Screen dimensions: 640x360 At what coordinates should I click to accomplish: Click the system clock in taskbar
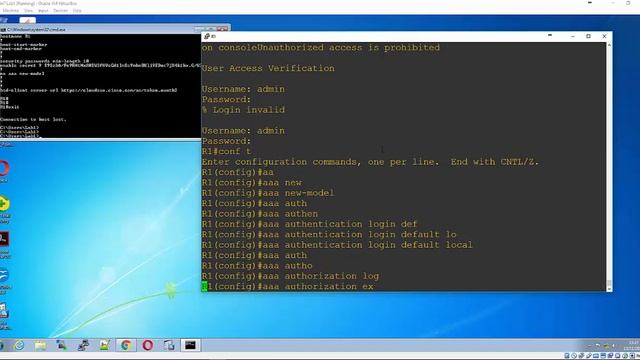click(x=632, y=345)
